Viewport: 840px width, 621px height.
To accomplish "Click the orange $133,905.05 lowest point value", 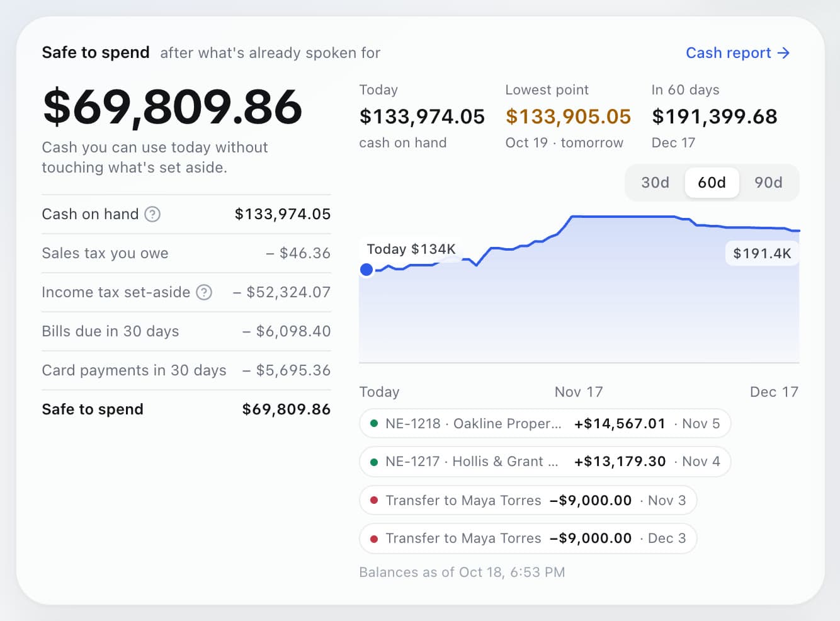I will (x=568, y=117).
